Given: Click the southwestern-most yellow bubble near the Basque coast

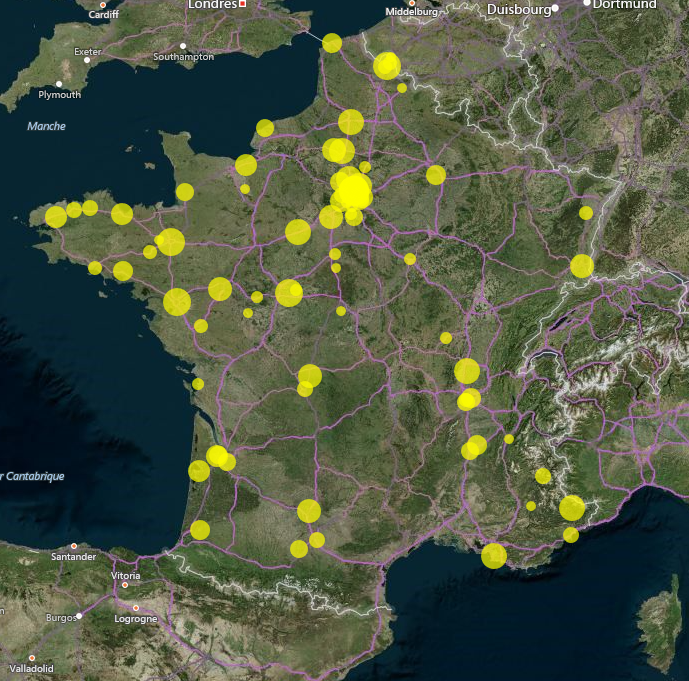Looking at the screenshot, I should coord(200,530).
